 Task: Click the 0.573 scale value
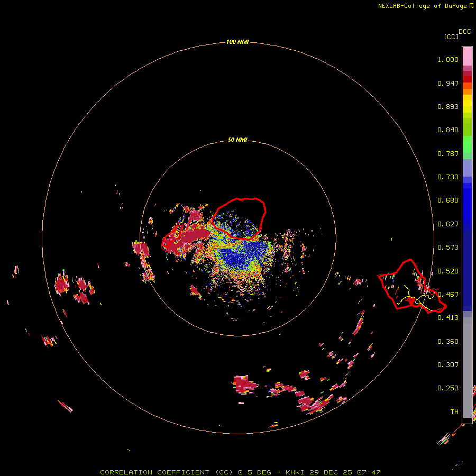pyautogui.click(x=448, y=248)
